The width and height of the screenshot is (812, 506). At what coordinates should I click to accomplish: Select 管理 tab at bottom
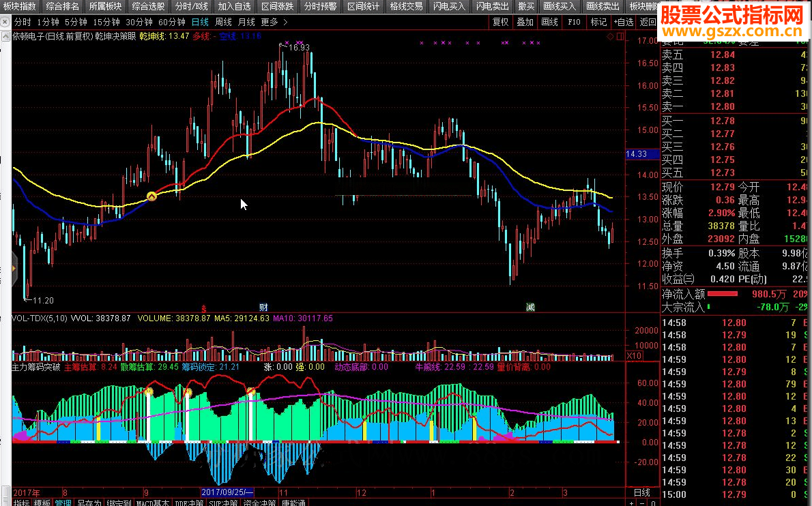pos(63,503)
